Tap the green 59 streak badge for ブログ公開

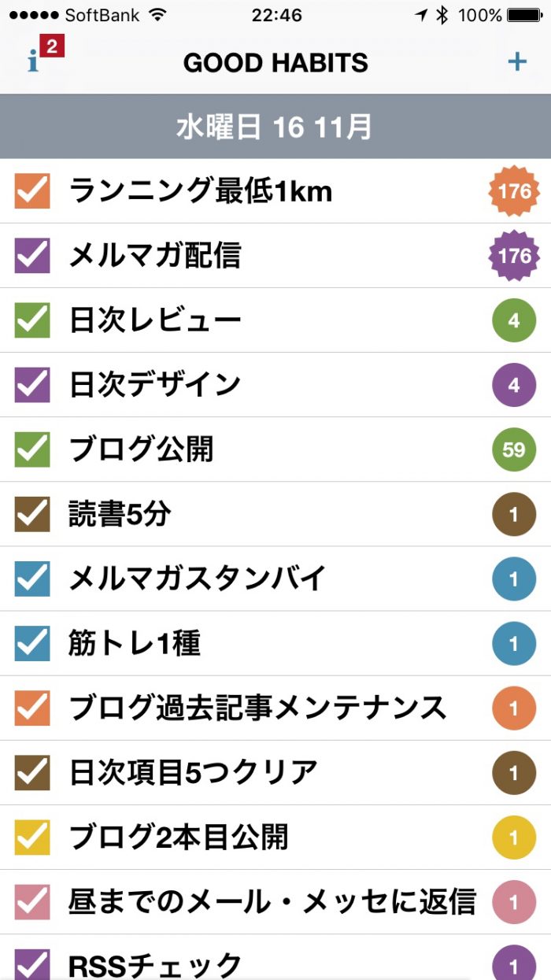click(x=514, y=449)
